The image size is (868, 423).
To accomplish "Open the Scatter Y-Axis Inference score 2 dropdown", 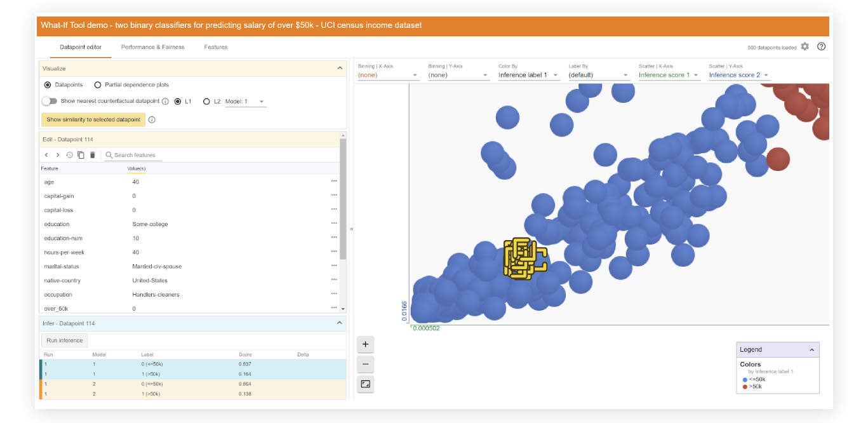I will (739, 75).
